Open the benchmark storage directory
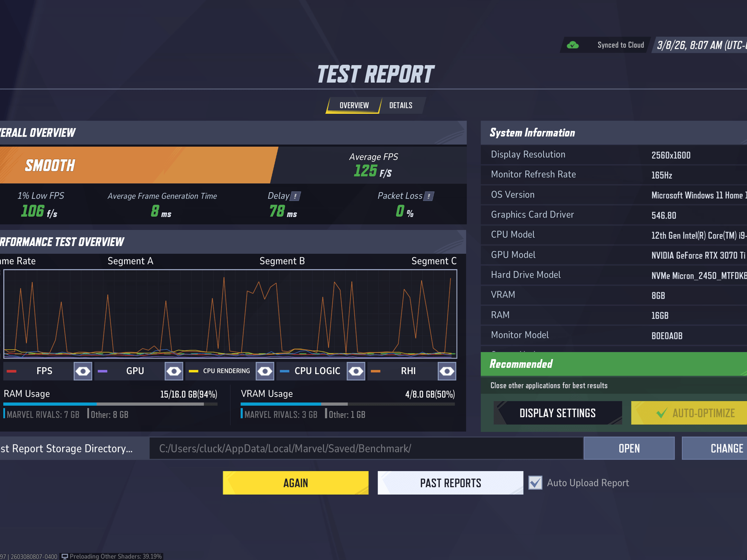This screenshot has height=560, width=747. point(629,448)
